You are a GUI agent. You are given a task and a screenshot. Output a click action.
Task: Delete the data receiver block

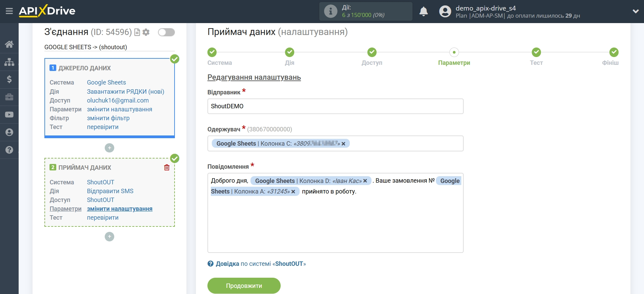(167, 167)
